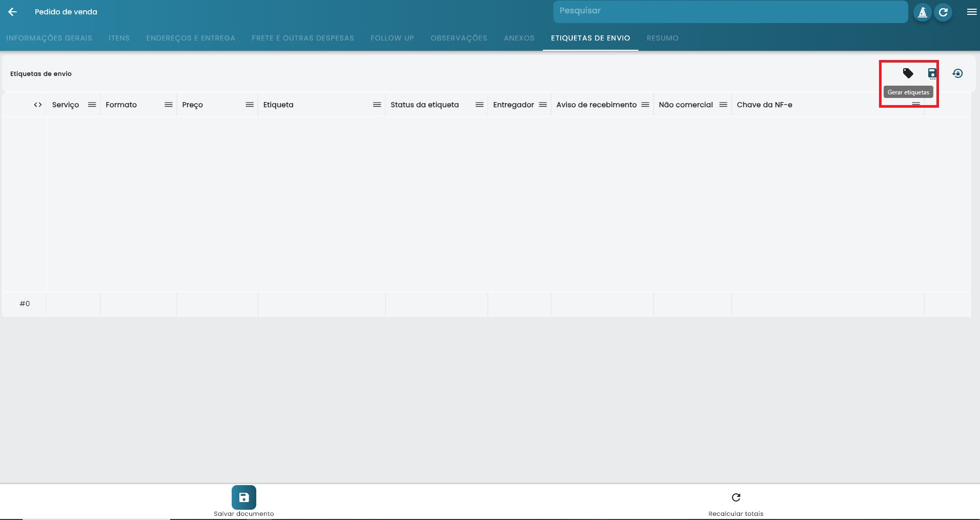Click the Recalcular totais circular arrow icon

coord(736,497)
